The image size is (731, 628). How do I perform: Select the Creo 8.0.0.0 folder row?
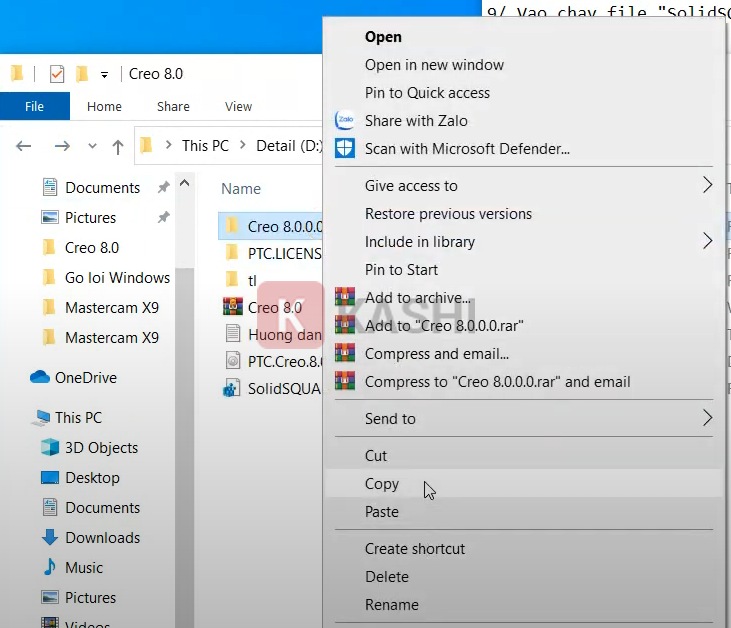click(270, 226)
